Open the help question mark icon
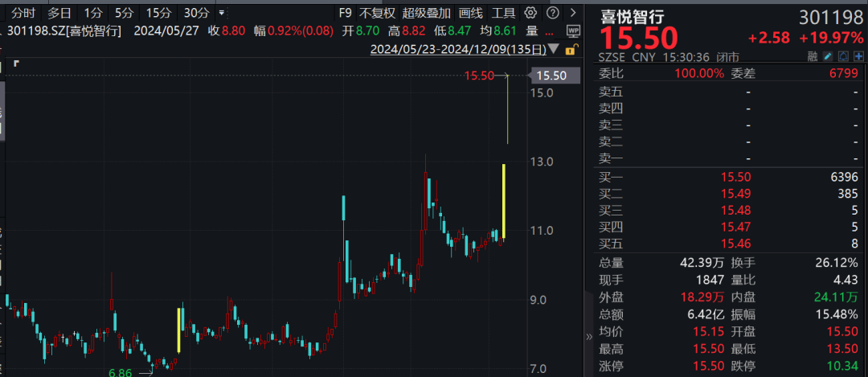 tap(552, 12)
